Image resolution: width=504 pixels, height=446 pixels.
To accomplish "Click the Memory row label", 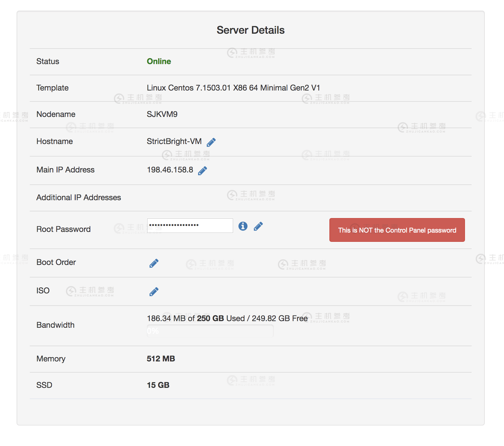I will pos(51,359).
